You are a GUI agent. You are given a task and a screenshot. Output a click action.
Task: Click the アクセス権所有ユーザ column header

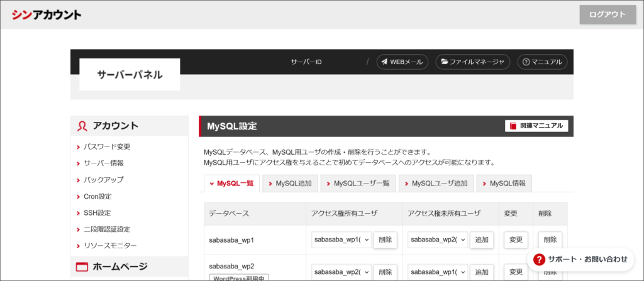[x=344, y=214]
